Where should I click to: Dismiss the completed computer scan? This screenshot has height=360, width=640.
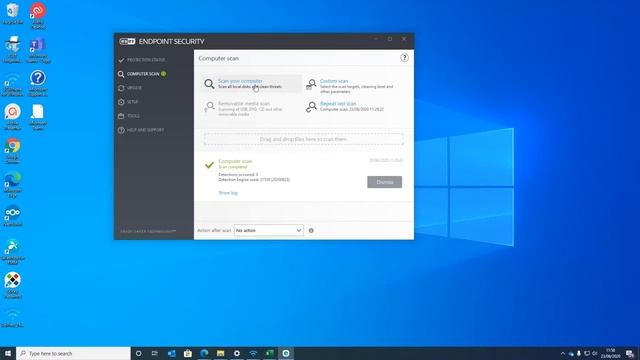(x=384, y=182)
